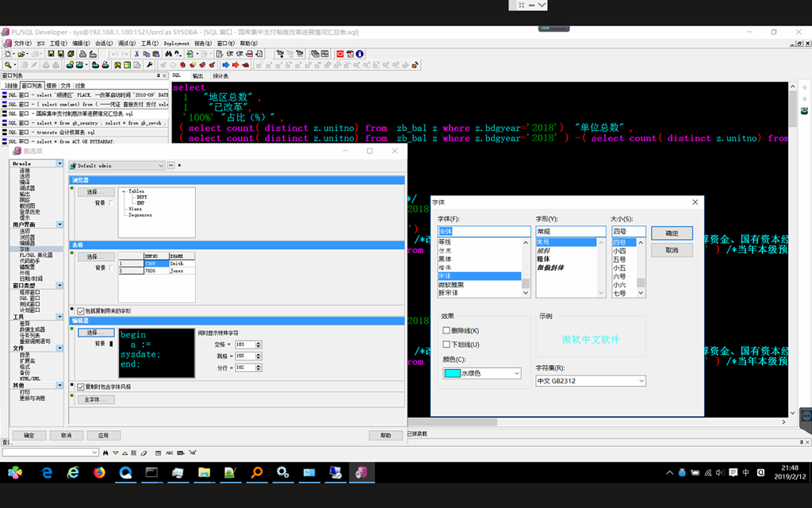Click the 应用 button in preferences dialog

tap(102, 435)
